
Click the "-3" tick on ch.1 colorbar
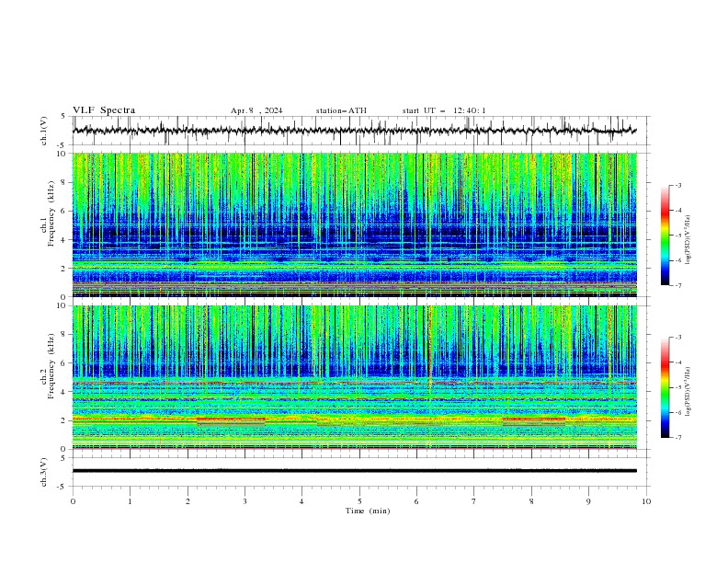678,185
